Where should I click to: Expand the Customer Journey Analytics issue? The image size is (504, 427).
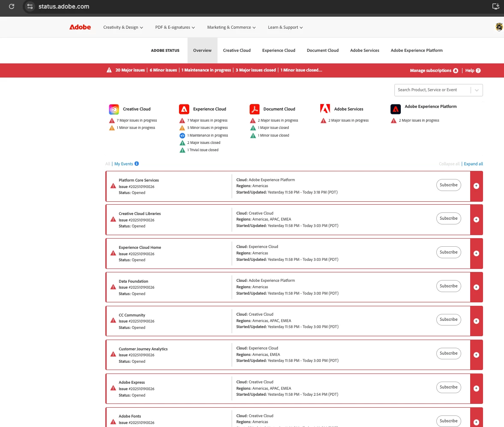[476, 355]
